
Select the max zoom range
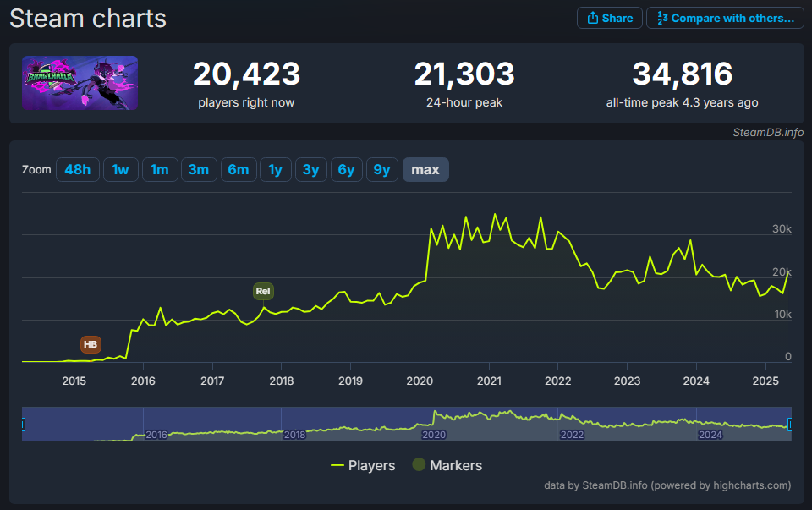tap(425, 170)
